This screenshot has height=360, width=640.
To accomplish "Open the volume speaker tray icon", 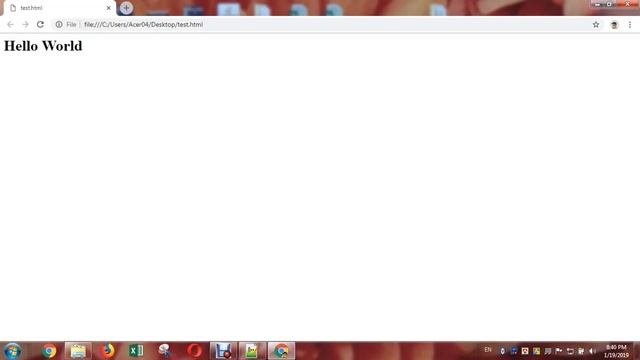I will point(592,351).
